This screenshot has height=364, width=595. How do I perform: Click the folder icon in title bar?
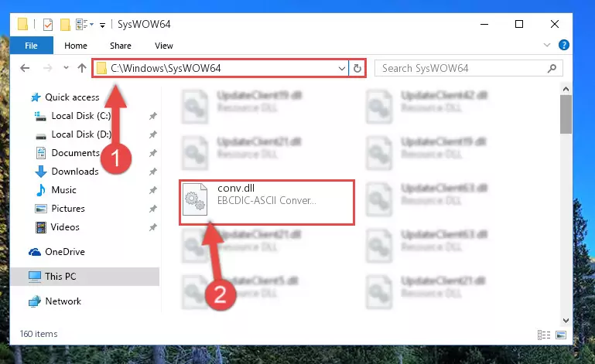22,24
